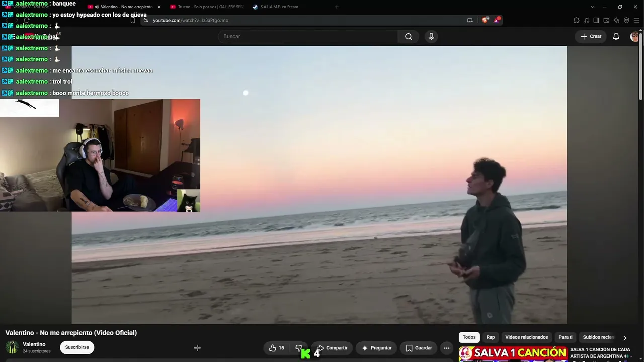Open YouTube notifications bell
Image resolution: width=644 pixels, height=362 pixels.
point(616,37)
